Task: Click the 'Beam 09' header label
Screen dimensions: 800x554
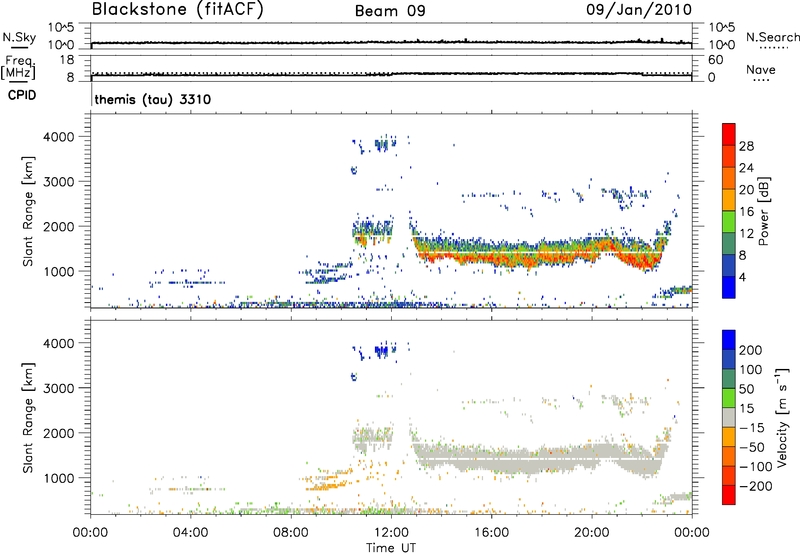Action: [390, 10]
